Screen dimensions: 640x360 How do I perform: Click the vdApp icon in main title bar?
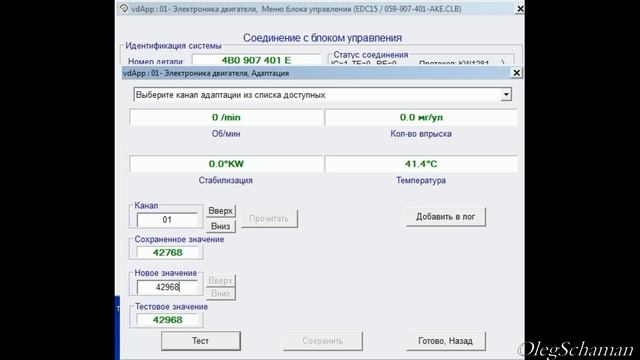pyautogui.click(x=124, y=8)
